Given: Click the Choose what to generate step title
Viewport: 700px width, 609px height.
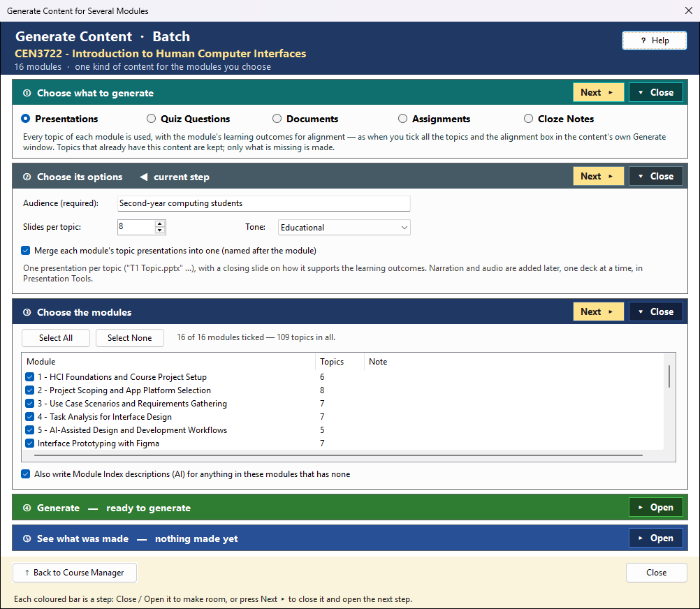Looking at the screenshot, I should pos(95,94).
